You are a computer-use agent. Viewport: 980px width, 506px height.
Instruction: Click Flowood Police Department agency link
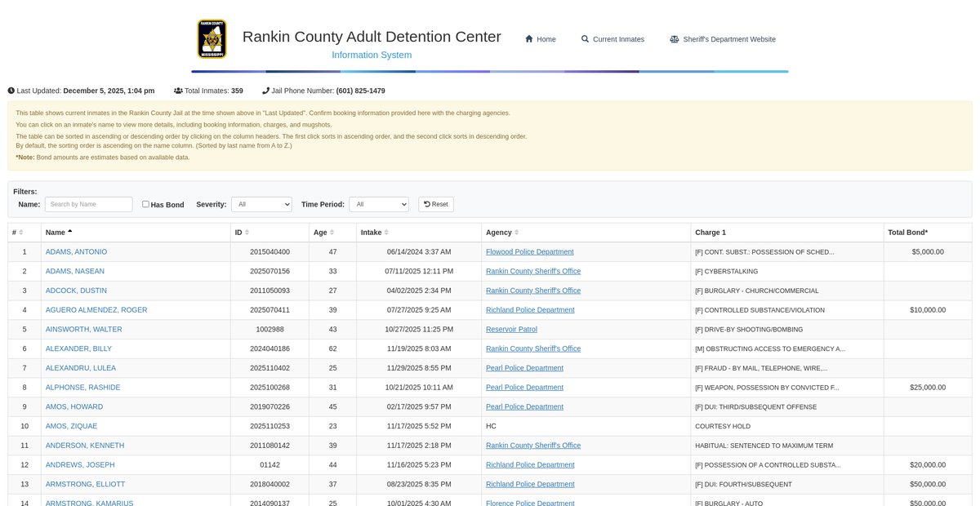pyautogui.click(x=530, y=251)
